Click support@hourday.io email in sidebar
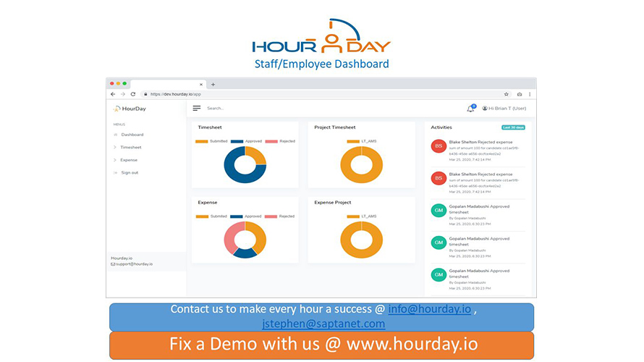 pos(134,264)
